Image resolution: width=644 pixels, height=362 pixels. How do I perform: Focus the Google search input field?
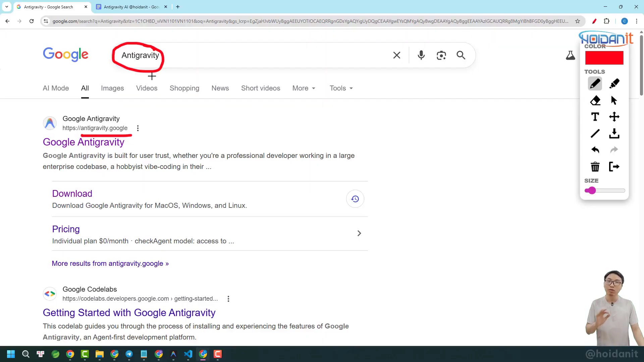coord(255,55)
